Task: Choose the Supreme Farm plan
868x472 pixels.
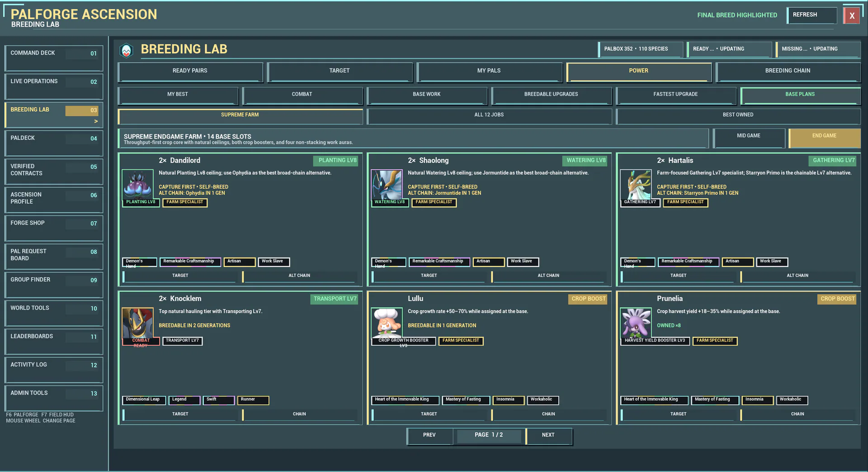Action: click(x=240, y=116)
